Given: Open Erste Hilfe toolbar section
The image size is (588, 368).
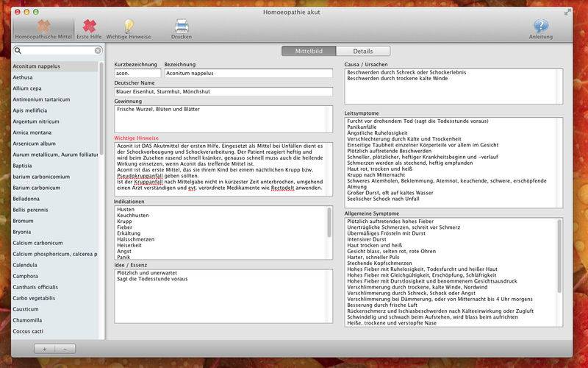Looking at the screenshot, I should click(x=89, y=29).
